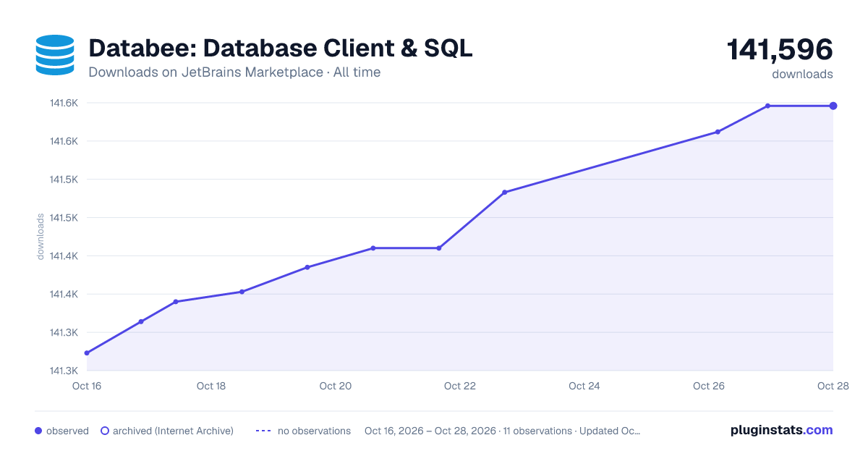Click the rotated 'downloads' y-axis title
Viewport: 868px width, 456px height.
pos(41,237)
